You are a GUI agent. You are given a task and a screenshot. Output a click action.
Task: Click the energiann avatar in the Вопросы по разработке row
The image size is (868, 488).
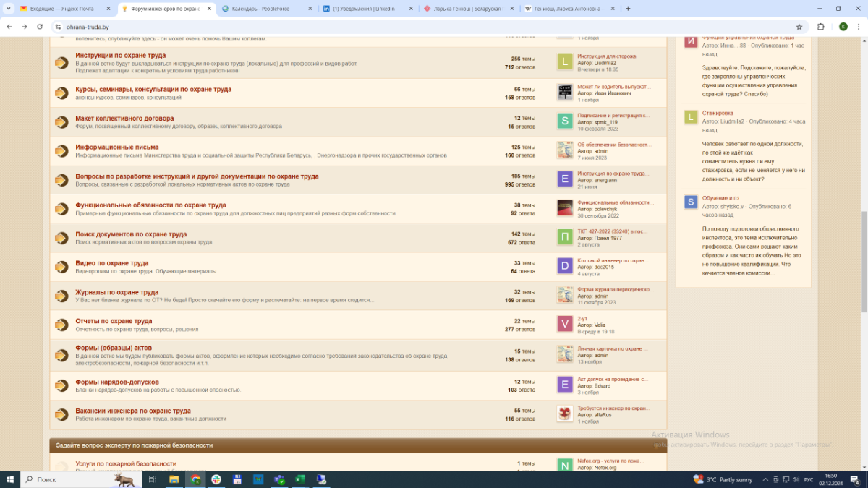pos(565,179)
